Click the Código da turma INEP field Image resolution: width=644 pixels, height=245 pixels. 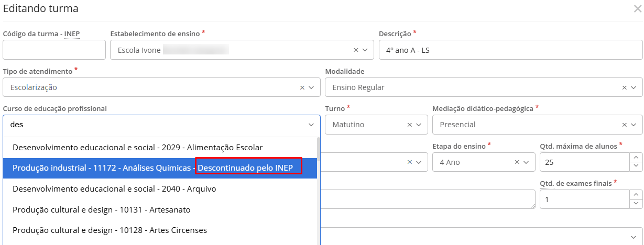pyautogui.click(x=54, y=50)
